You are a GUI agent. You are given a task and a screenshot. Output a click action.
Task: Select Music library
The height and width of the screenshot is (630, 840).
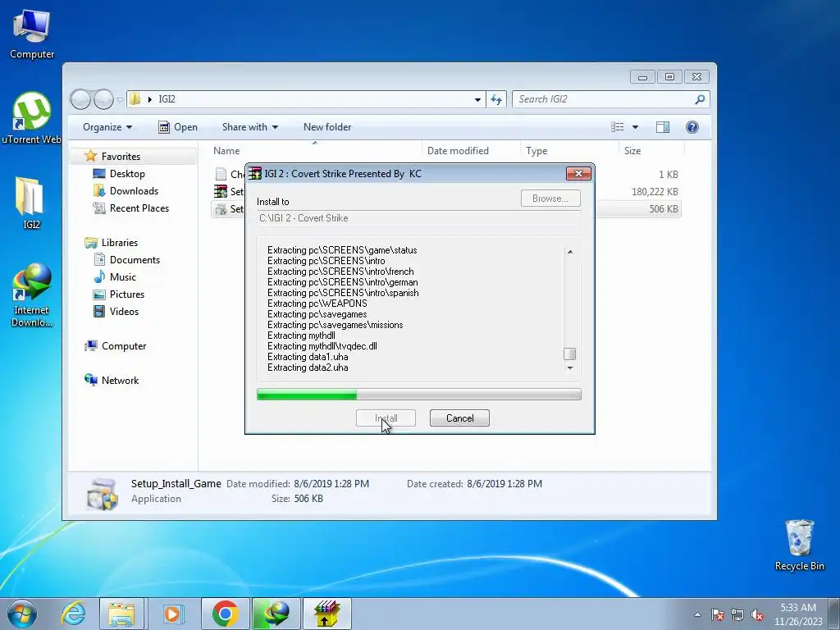click(123, 277)
